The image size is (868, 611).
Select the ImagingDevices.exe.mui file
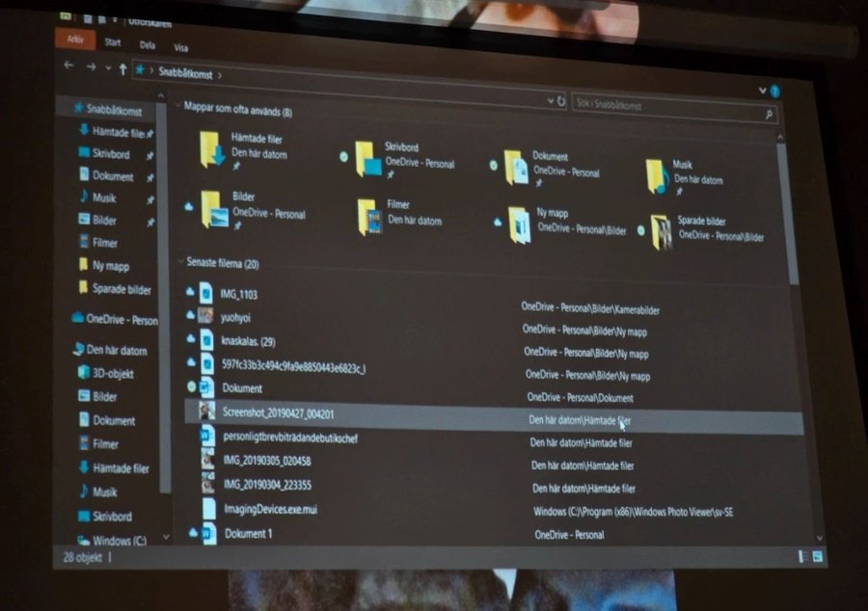270,509
